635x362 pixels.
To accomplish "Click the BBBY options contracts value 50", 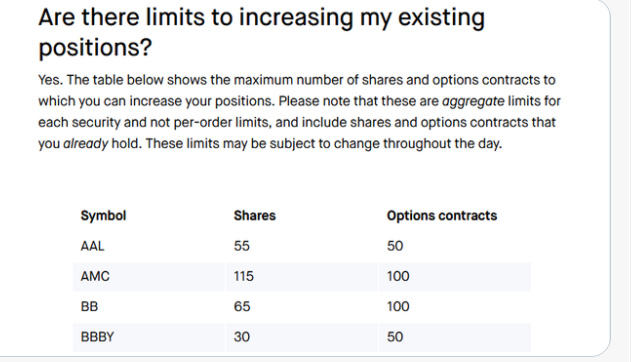I will tap(395, 337).
